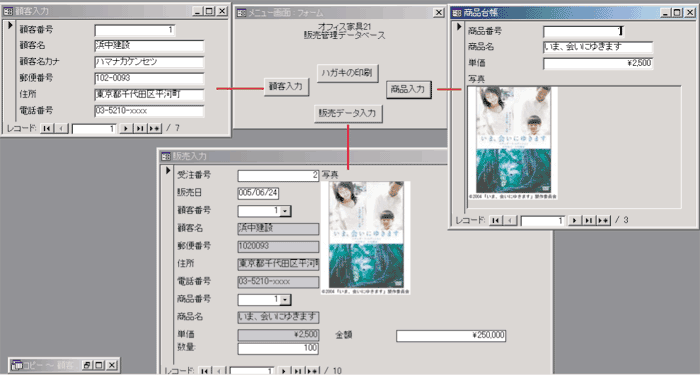Add new record in 顧客入力 window
This screenshot has width=700, height=375.
(154, 129)
